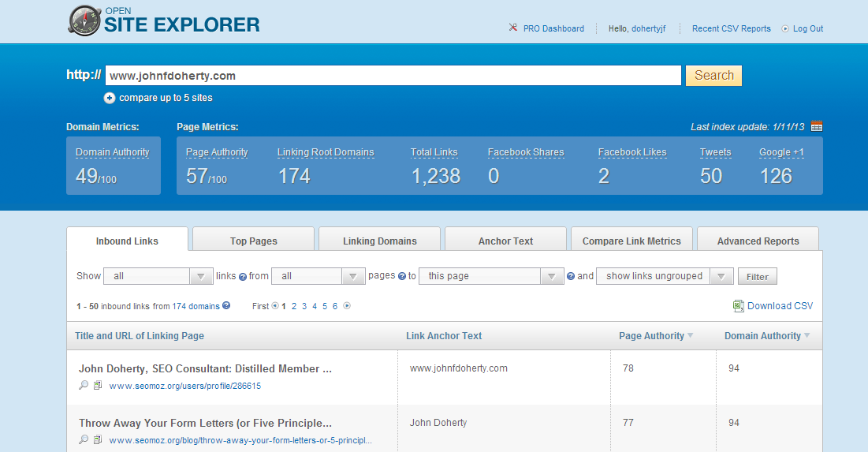Click the Page Authority metric label

point(217,152)
